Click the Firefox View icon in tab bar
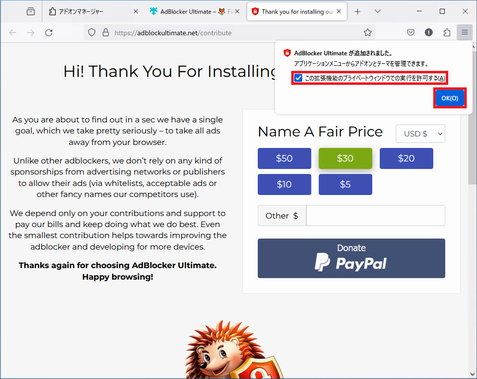The height and width of the screenshot is (379, 477). [31, 12]
